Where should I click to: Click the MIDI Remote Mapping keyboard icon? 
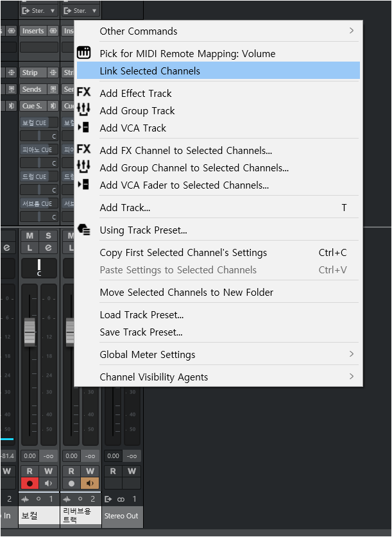(x=84, y=53)
